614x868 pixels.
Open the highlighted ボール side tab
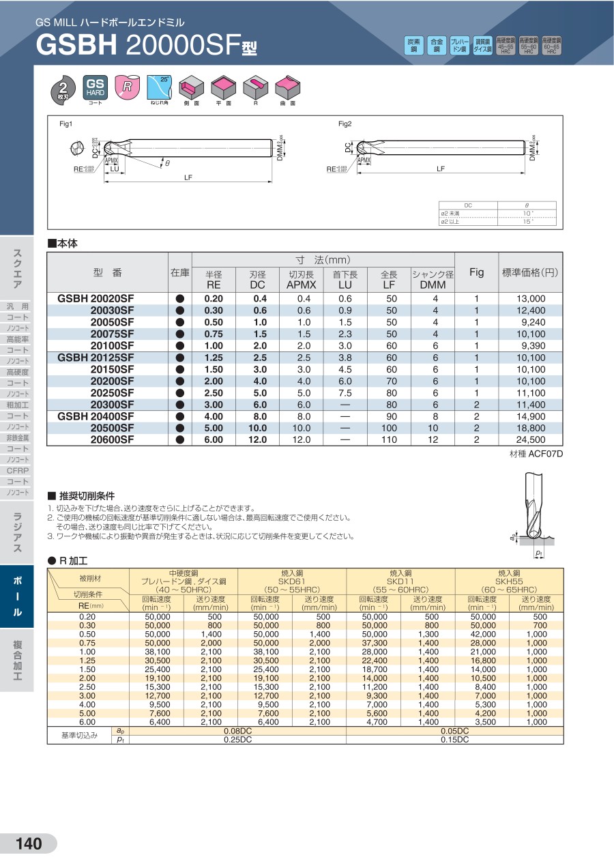point(17,596)
